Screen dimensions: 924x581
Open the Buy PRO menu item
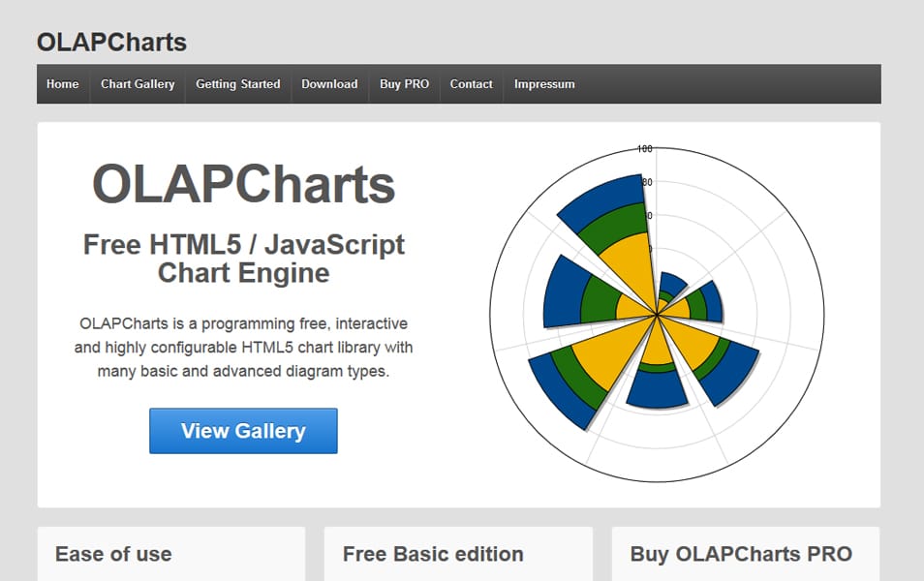404,84
